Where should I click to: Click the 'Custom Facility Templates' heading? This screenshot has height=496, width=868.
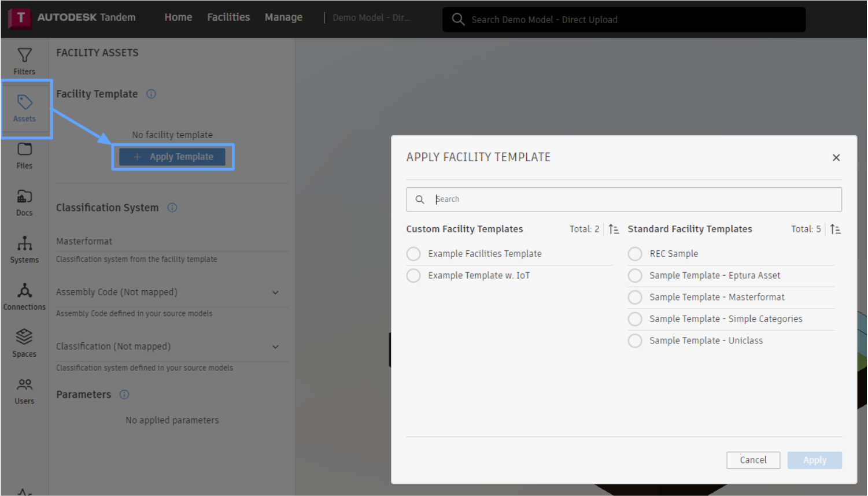click(x=464, y=229)
